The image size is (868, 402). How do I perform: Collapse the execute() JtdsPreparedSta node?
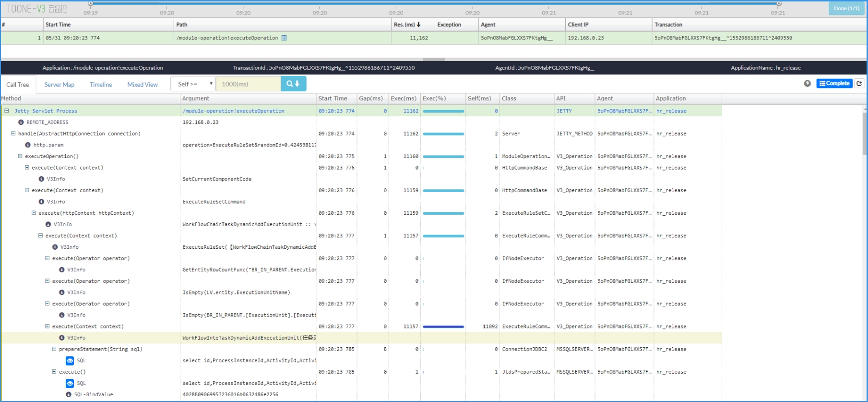(x=54, y=372)
